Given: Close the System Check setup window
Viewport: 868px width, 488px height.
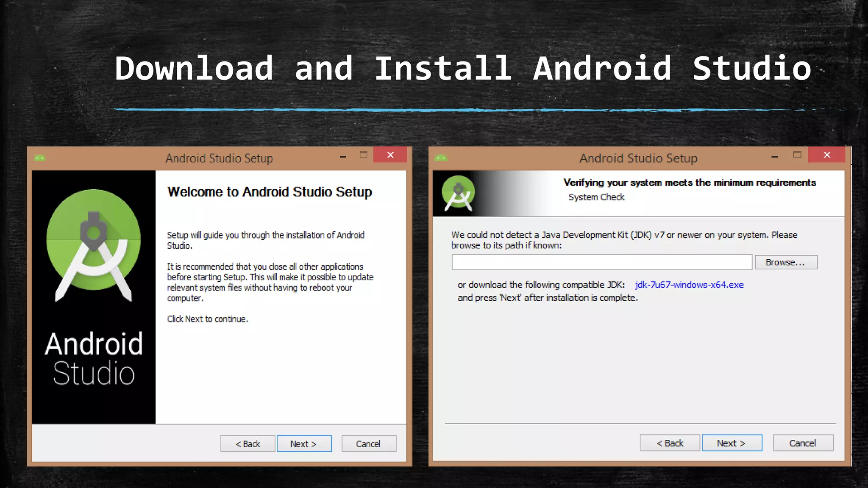Looking at the screenshot, I should tap(826, 155).
